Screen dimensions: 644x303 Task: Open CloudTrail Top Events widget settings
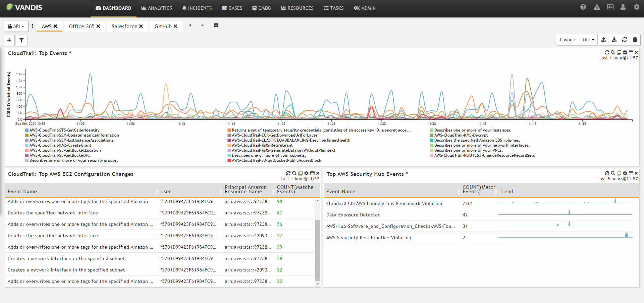tap(625, 52)
